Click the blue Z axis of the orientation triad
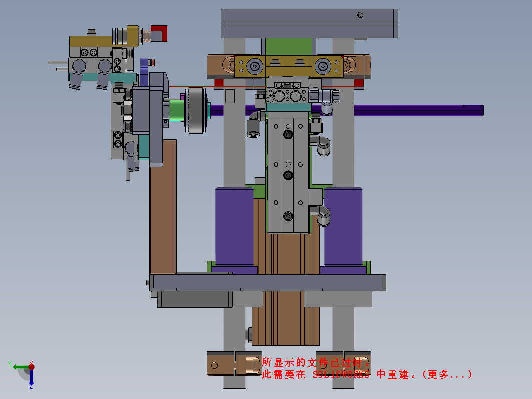 point(31,378)
